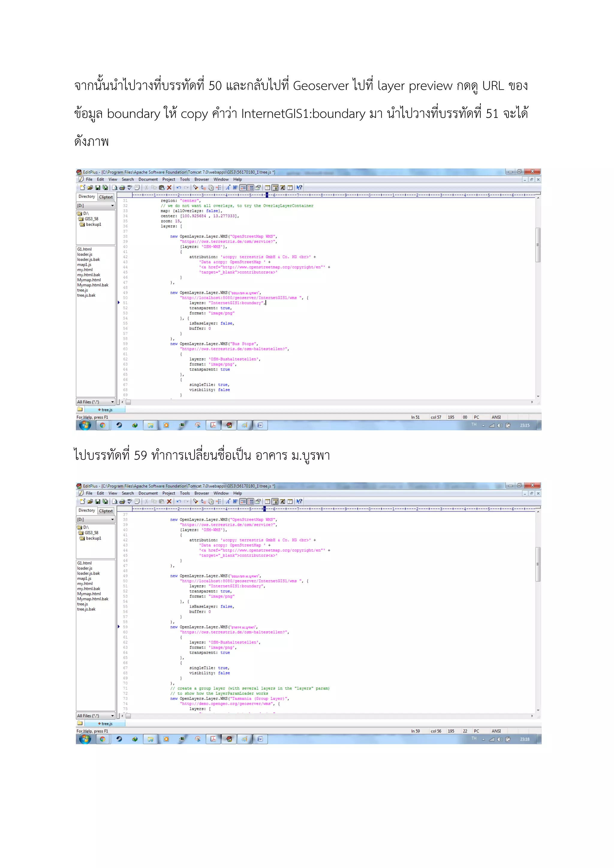
Task: Select GIS3_58 folder in upper directory tree
Action: (x=88, y=219)
